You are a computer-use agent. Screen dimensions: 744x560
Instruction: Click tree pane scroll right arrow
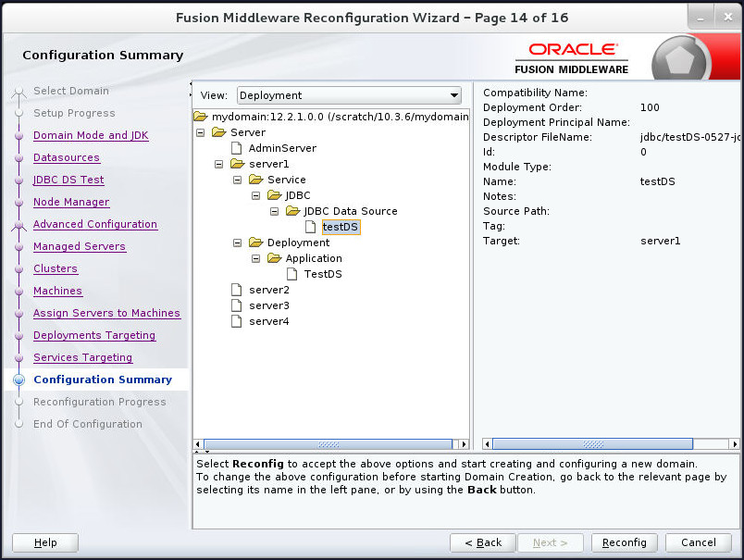click(x=464, y=444)
